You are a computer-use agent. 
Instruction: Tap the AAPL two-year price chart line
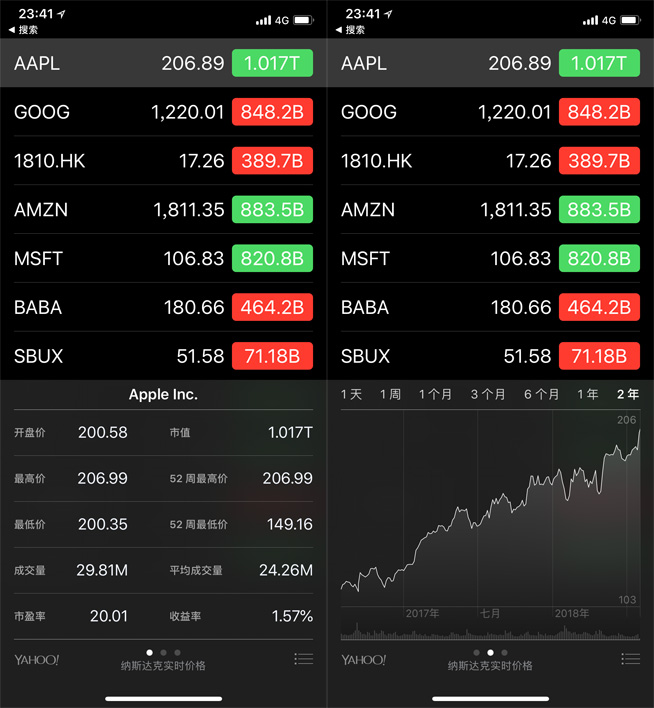pyautogui.click(x=490, y=510)
